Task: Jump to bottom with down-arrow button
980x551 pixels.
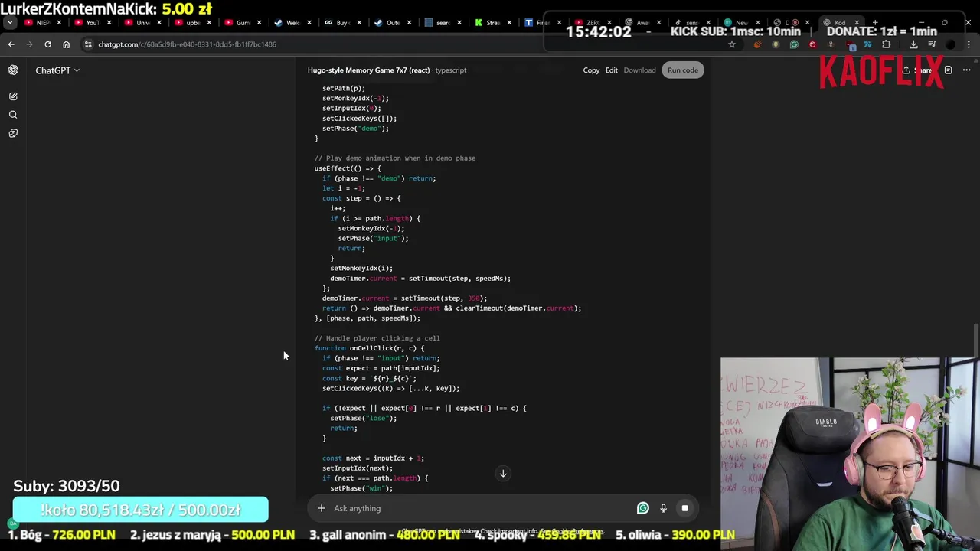Action: 503,474
